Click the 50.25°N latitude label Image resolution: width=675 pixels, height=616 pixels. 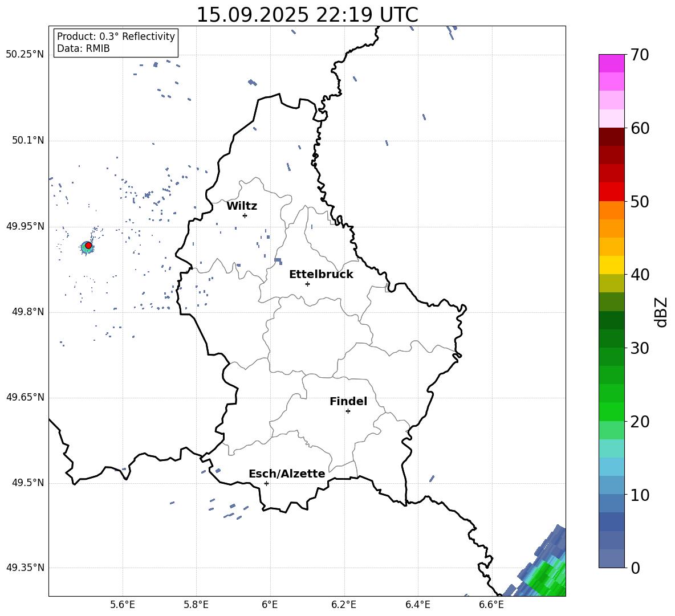pos(25,55)
